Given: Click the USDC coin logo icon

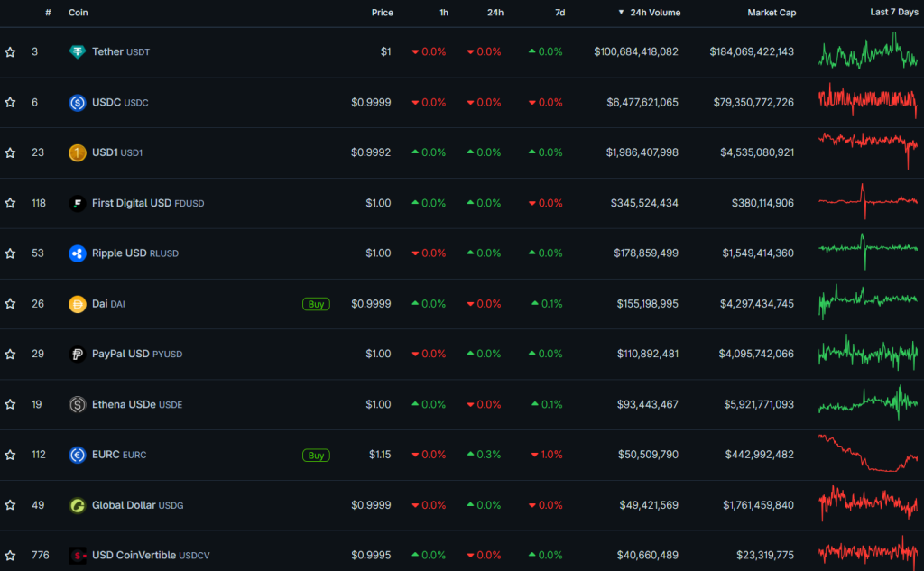Looking at the screenshot, I should [78, 103].
